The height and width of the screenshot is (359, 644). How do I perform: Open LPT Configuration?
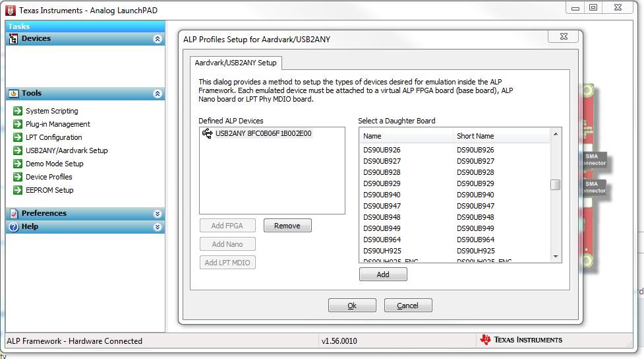[54, 137]
